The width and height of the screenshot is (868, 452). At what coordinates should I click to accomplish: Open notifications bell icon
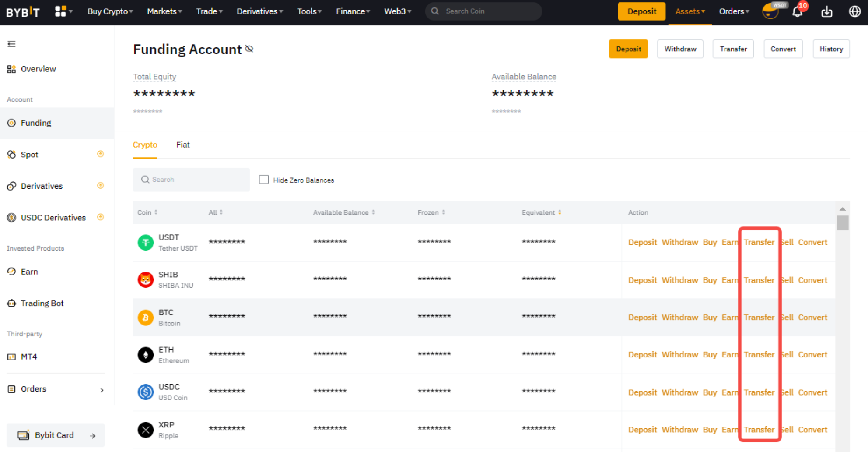798,12
